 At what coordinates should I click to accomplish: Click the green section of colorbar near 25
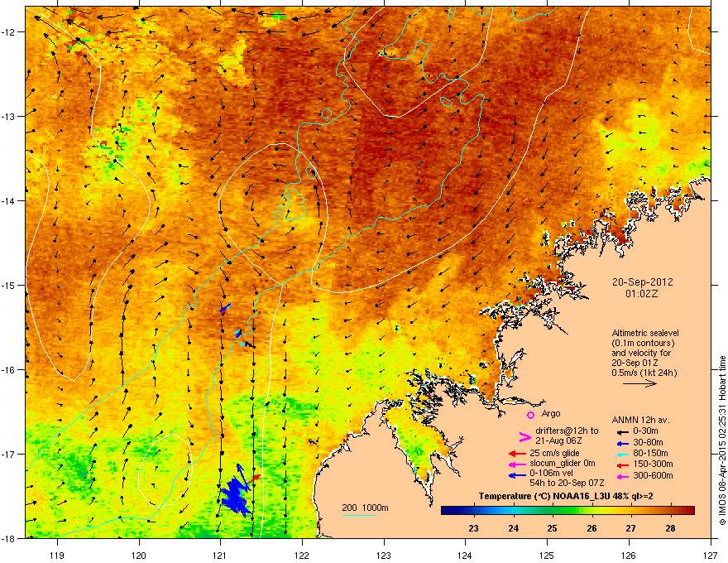point(552,511)
